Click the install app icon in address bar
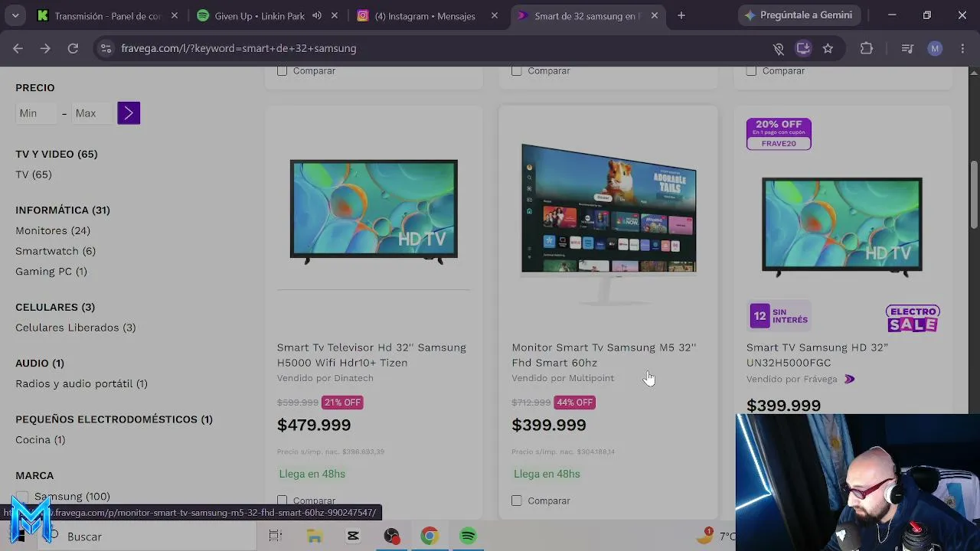The width and height of the screenshot is (980, 551). pos(803,48)
